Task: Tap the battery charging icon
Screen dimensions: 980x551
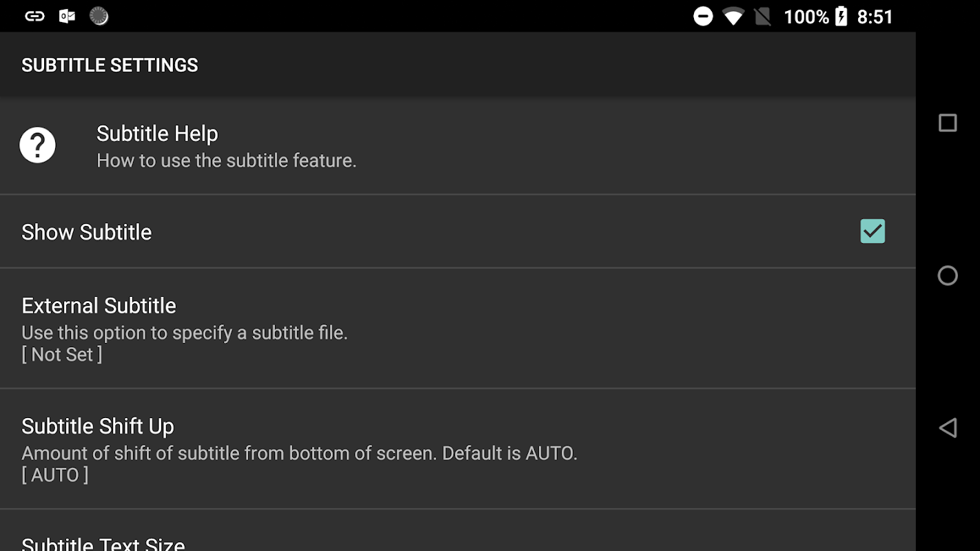Action: point(841,16)
